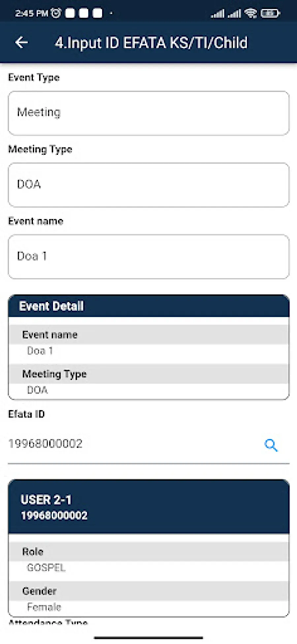The image size is (297, 644).
Task: Tap the USER 2-1 card header
Action: click(x=148, y=507)
